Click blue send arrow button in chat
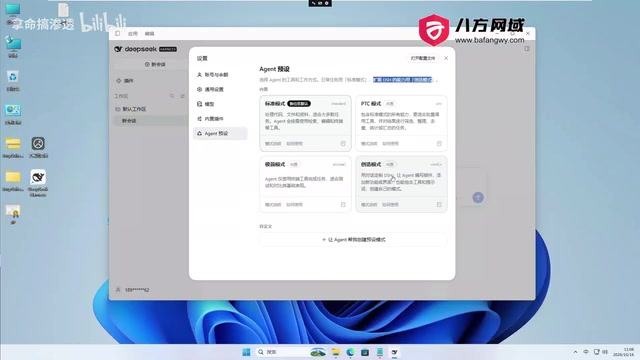 tap(478, 198)
